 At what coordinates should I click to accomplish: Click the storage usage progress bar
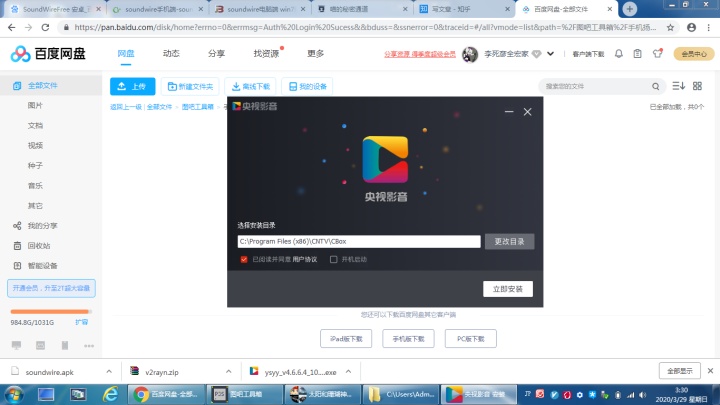click(51, 312)
